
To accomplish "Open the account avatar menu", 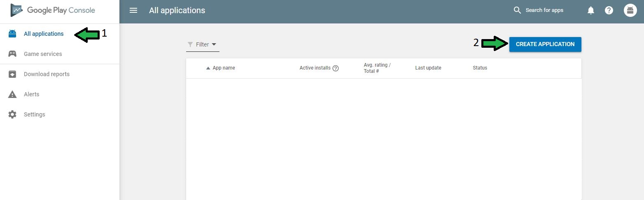I will pos(630,10).
